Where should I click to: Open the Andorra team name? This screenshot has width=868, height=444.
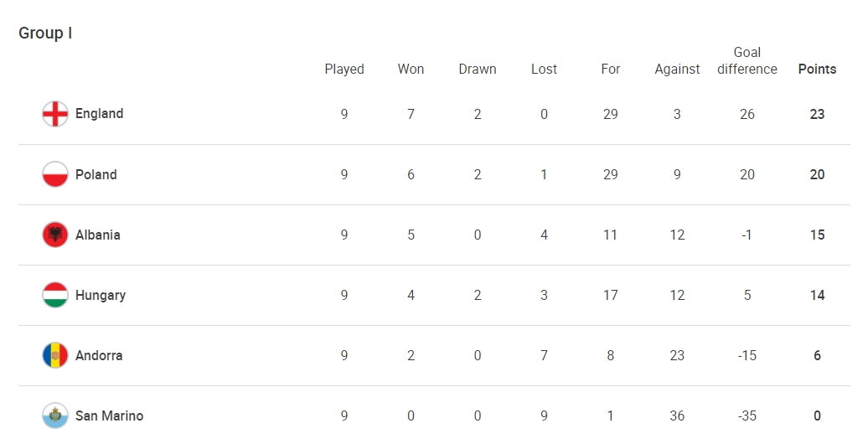(x=99, y=355)
